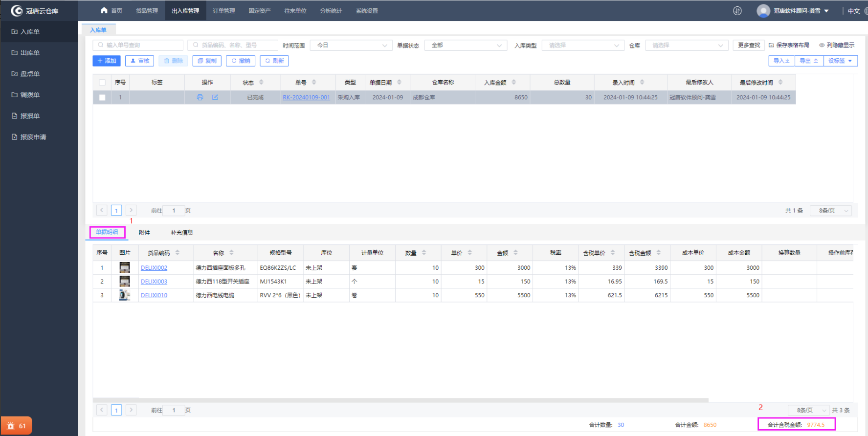The height and width of the screenshot is (436, 868).
Task: Sort the 含税金额 column in detail table
Action: 659,253
